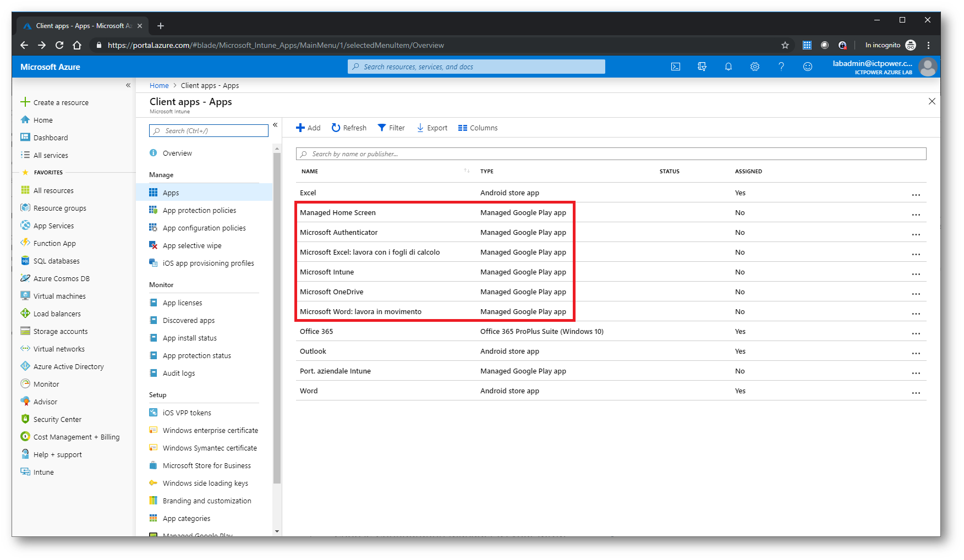Image resolution: width=964 pixels, height=560 pixels.
Task: Open Azure Cosmos DB favorite
Action: 55,278
